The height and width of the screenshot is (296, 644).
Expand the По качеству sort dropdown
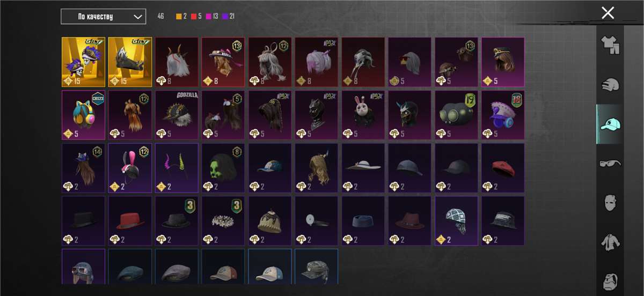click(103, 17)
